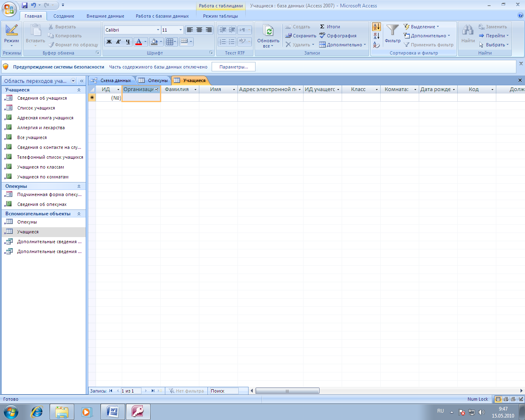Switch to the Создание ribbon tab
The width and height of the screenshot is (525, 420).
point(64,16)
